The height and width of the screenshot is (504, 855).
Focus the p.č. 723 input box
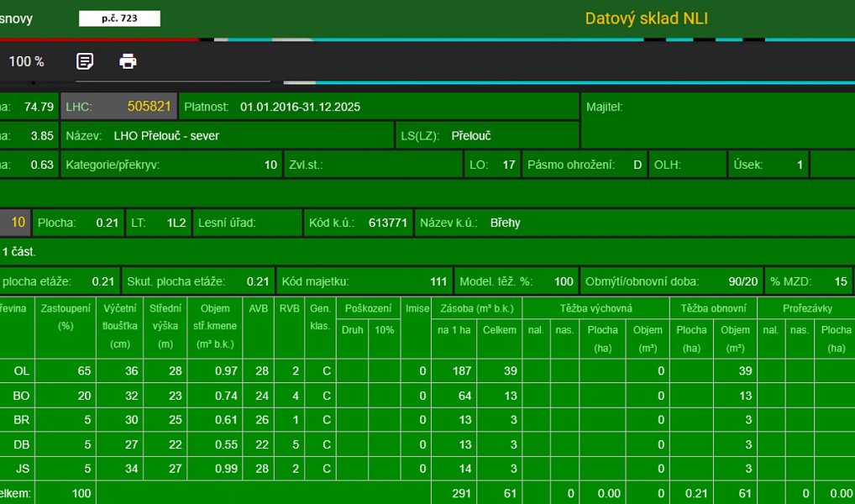point(119,18)
